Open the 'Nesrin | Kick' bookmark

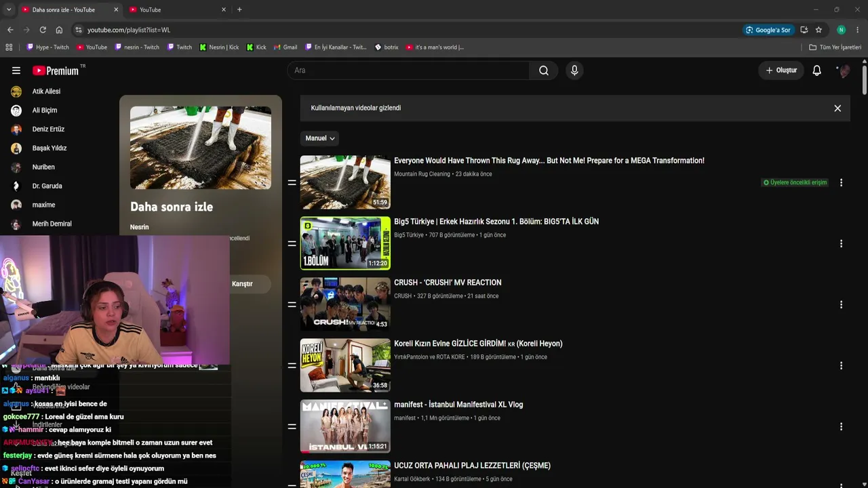pyautogui.click(x=219, y=47)
